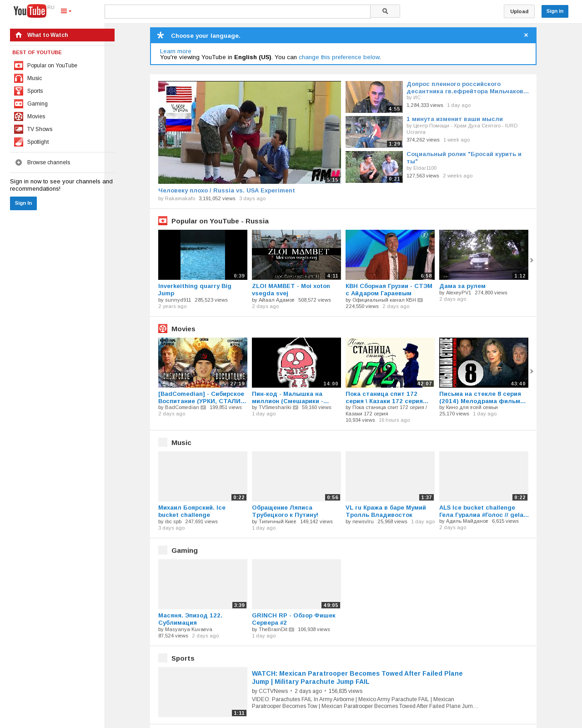The height and width of the screenshot is (728, 582).
Task: Click the Popular on YouTube - Russia section icon
Action: pos(163,221)
